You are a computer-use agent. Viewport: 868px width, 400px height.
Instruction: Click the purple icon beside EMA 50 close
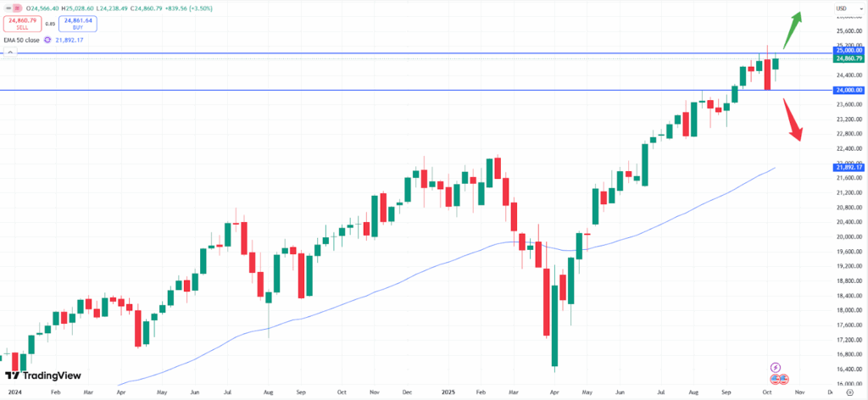(48, 39)
